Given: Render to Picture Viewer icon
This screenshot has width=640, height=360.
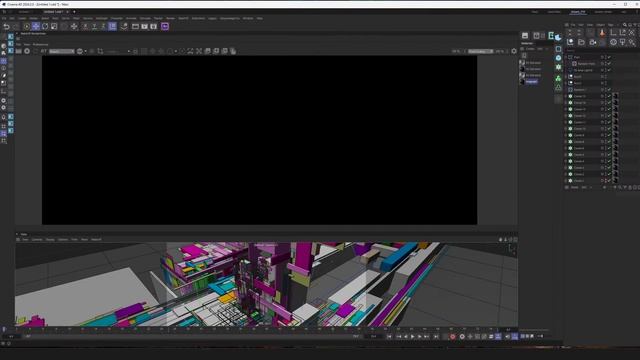Looking at the screenshot, I should click(144, 27).
